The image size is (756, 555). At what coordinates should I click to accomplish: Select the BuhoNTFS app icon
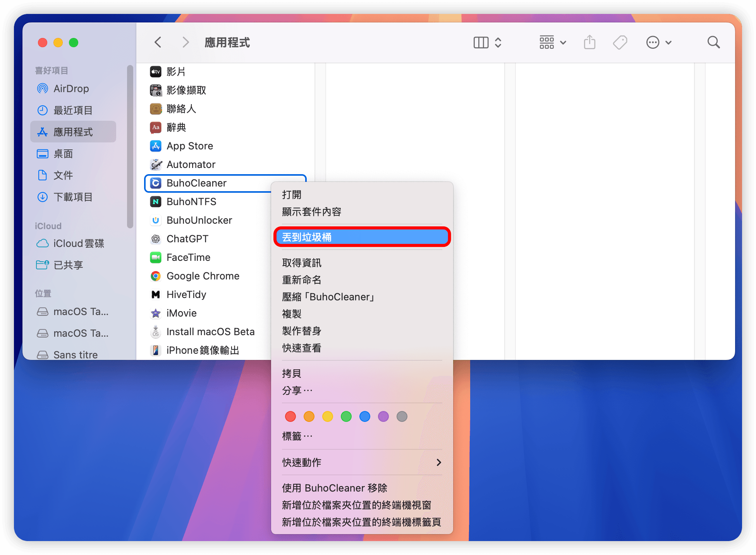click(156, 202)
